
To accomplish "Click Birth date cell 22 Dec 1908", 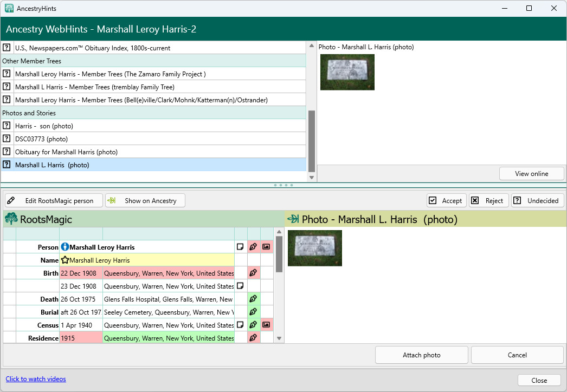I will pos(81,273).
